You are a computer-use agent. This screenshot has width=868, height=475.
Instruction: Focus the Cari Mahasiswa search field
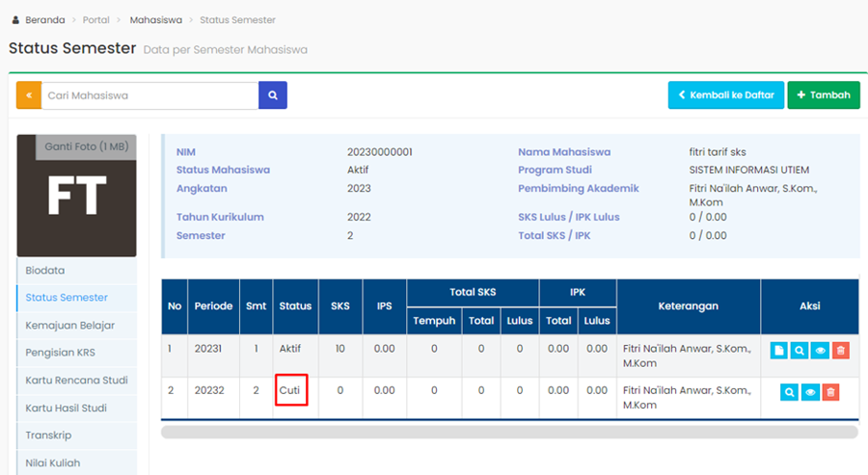[149, 95]
